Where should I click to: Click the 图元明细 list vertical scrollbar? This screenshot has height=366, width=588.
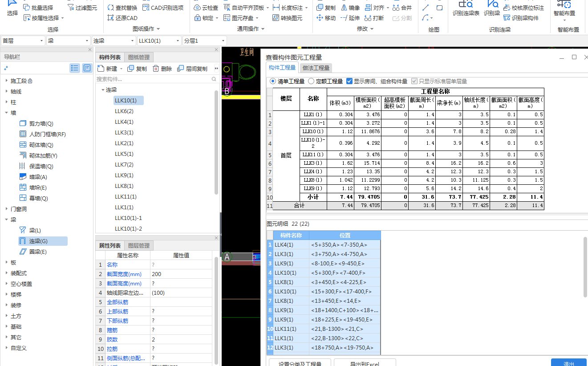[x=585, y=267]
